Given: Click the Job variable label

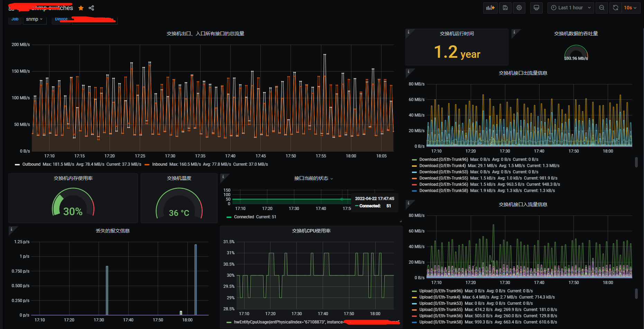Looking at the screenshot, I should click(15, 19).
